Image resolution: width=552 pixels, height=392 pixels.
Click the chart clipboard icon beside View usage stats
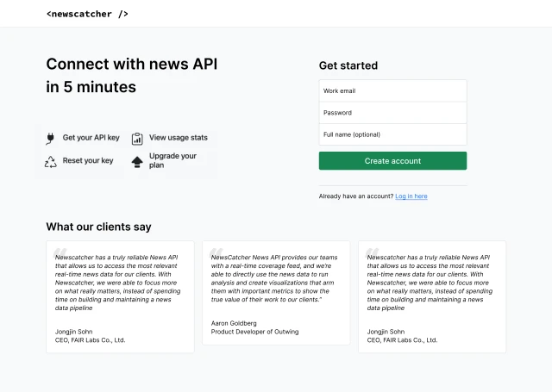[x=137, y=139]
